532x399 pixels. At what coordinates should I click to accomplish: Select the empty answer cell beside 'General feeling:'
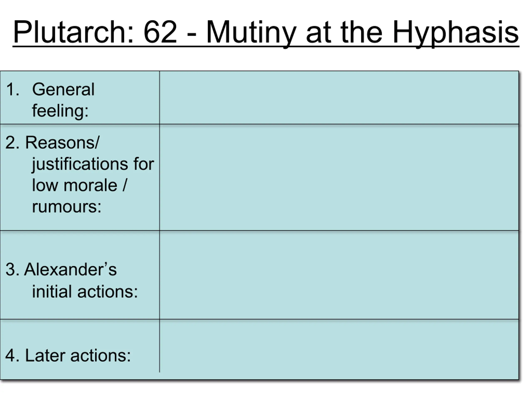click(339, 98)
